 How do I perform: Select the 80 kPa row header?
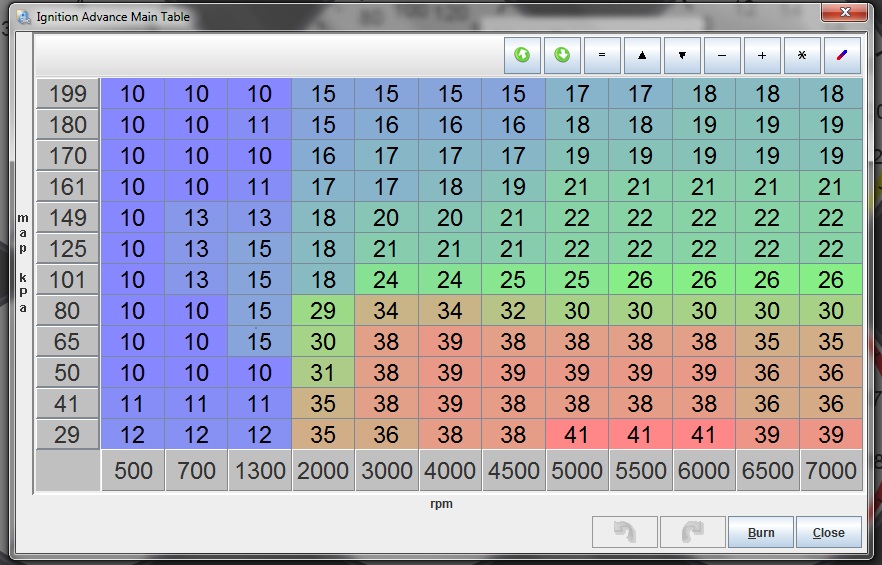[x=68, y=310]
